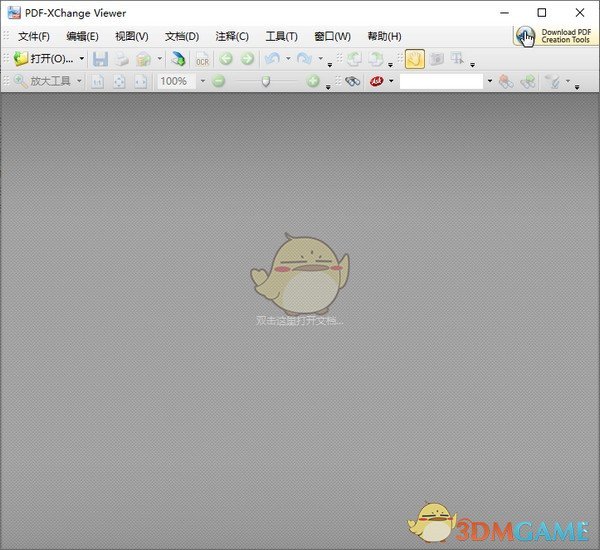Screen dimensions: 600x550
Task: Close the PDF-XChange Viewer window
Action: tap(580, 13)
